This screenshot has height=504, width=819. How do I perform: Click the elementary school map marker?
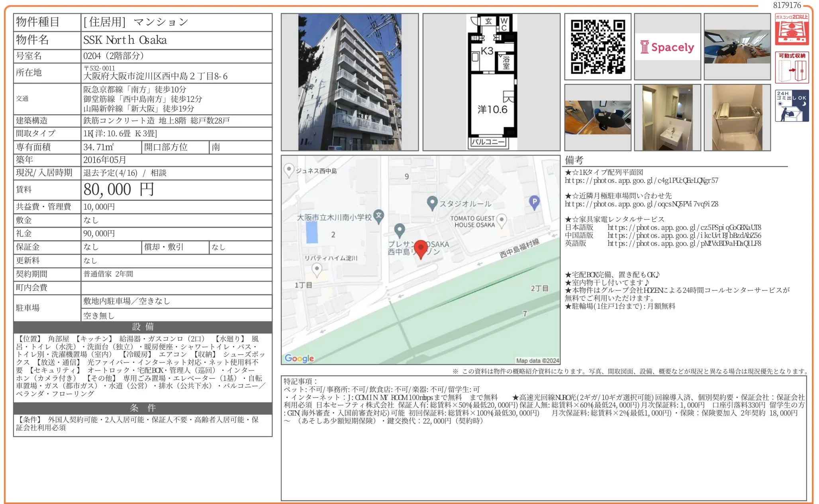(x=379, y=216)
